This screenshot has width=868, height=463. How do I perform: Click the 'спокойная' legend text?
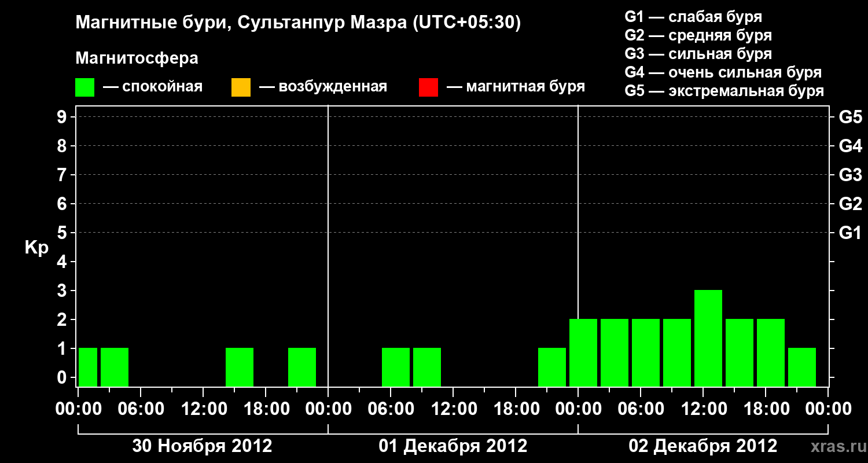click(x=163, y=87)
